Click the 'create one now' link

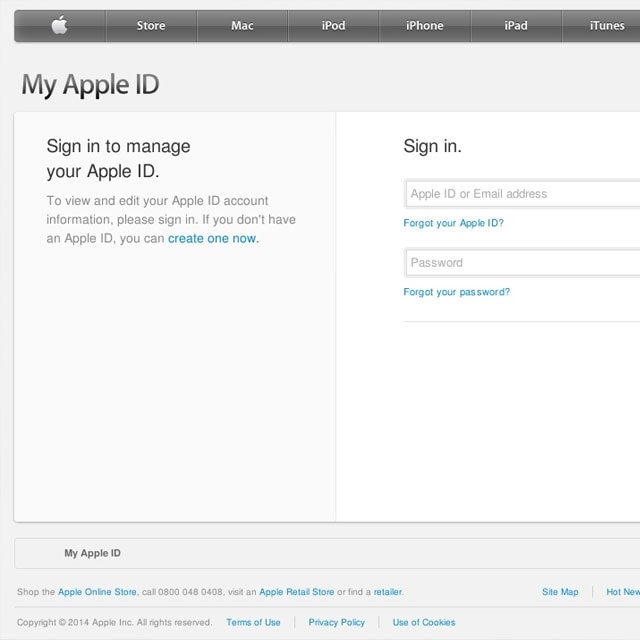click(212, 238)
